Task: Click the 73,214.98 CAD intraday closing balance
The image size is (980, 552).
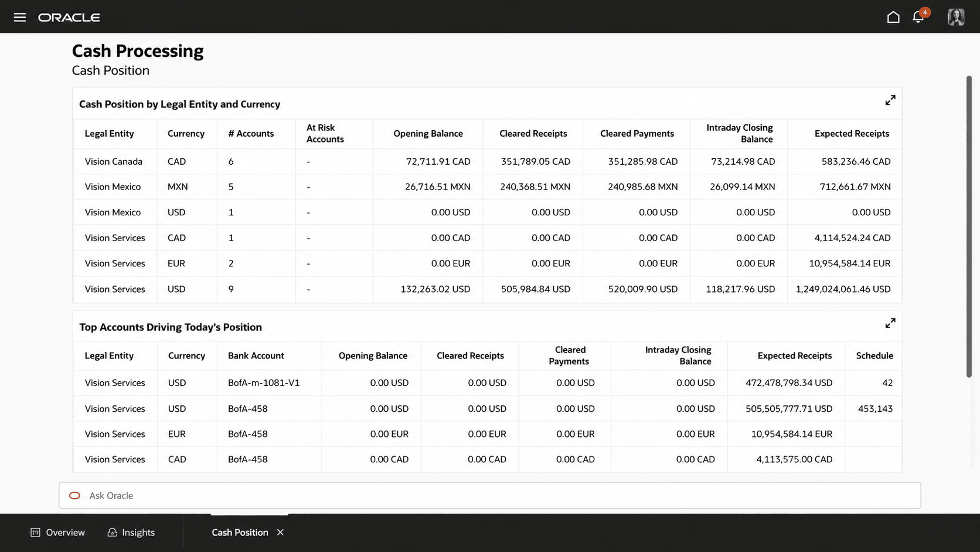Action: (743, 162)
